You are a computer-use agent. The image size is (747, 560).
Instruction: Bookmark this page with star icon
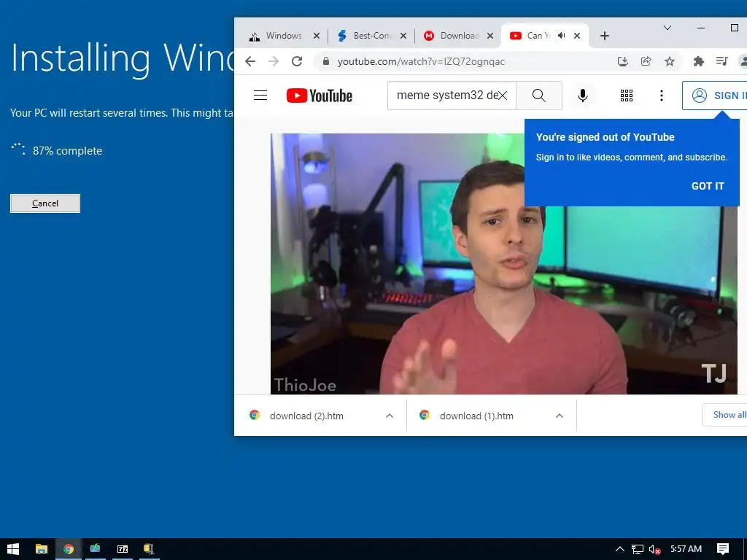[670, 61]
